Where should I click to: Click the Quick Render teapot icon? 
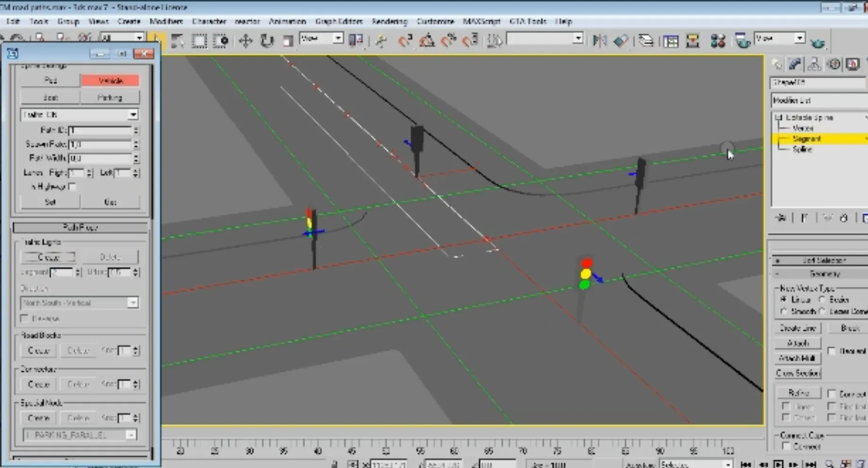point(817,43)
